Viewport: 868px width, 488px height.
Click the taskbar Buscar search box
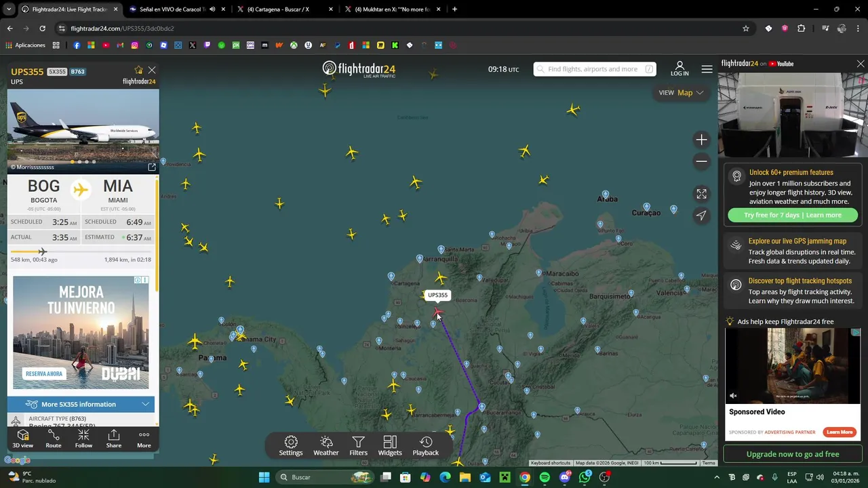click(x=323, y=477)
